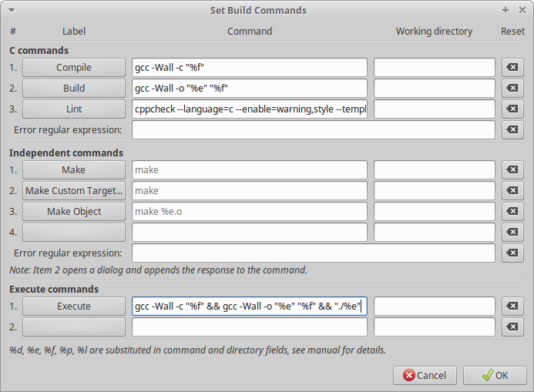The image size is (534, 392).
Task: Click the Execute command input field
Action: pyautogui.click(x=250, y=307)
